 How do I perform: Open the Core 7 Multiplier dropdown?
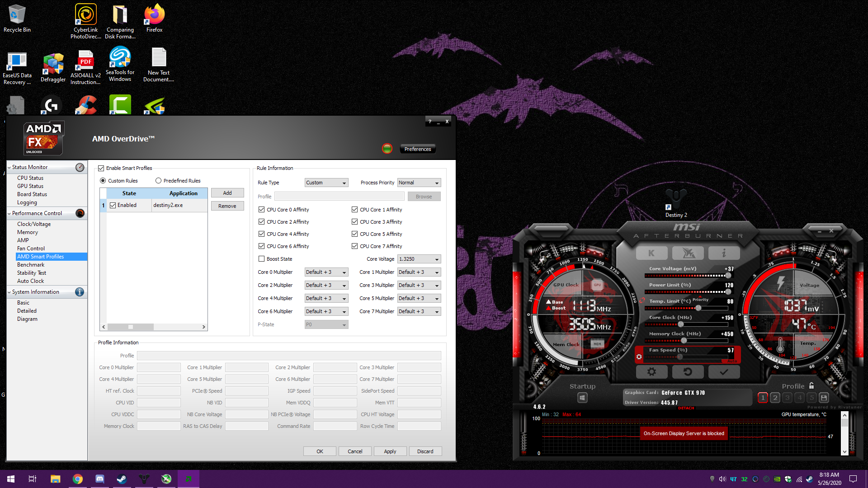419,311
